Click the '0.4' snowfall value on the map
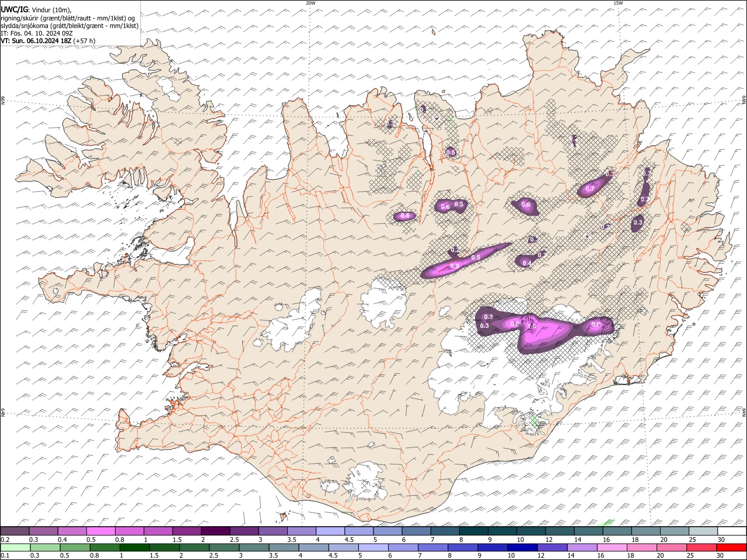 click(x=526, y=264)
